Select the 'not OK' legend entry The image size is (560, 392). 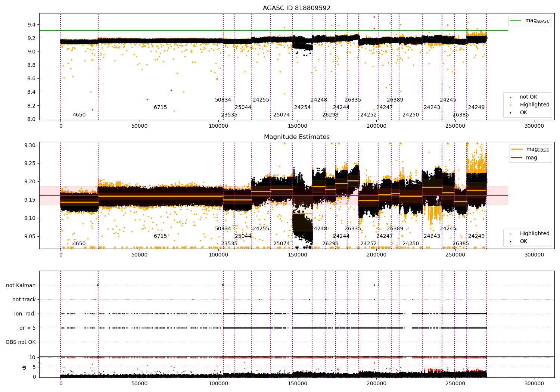click(524, 97)
